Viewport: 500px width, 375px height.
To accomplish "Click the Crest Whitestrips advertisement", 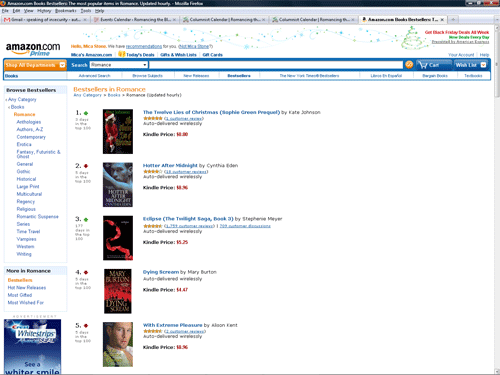I will pos(32,347).
